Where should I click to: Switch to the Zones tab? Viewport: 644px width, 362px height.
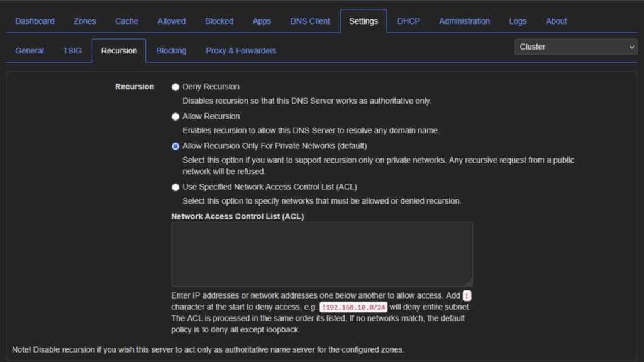click(85, 21)
